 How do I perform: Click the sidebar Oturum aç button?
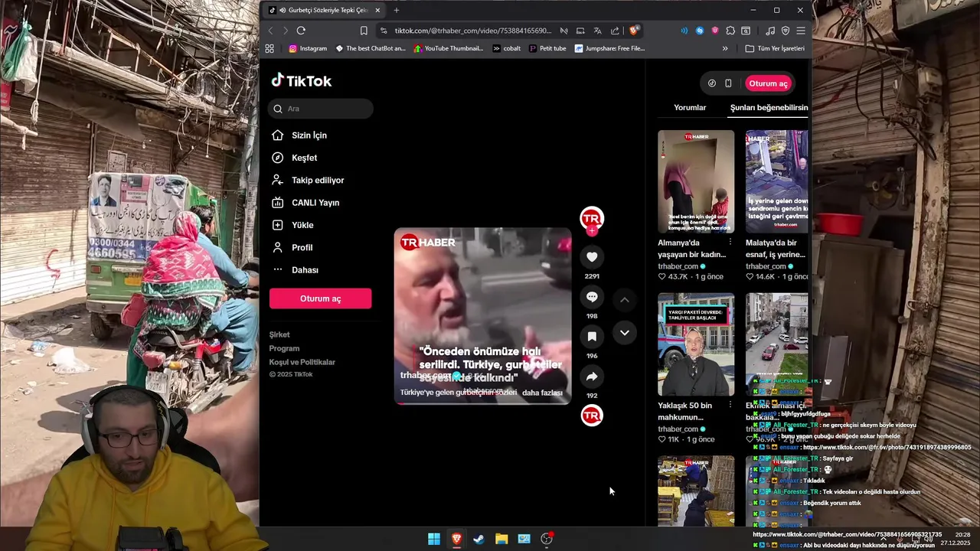pos(320,298)
